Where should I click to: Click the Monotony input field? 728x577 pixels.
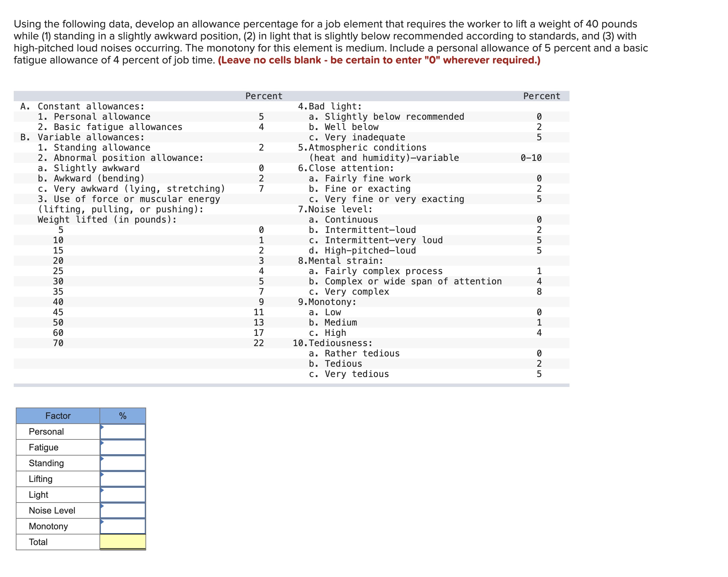122,526
